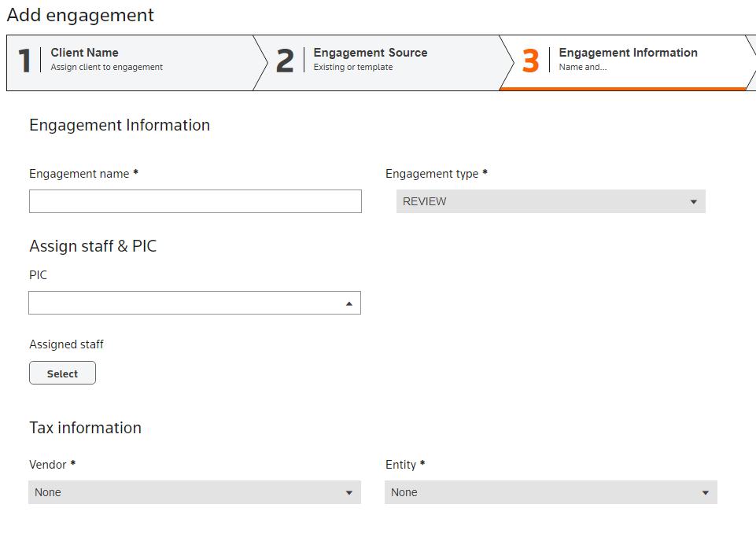756x552 pixels.
Task: Click the large number 2 step icon
Action: (285, 61)
